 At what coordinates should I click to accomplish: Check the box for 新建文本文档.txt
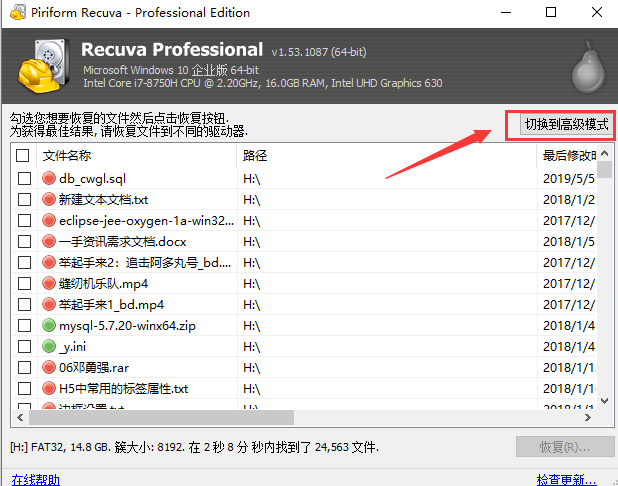(24, 199)
